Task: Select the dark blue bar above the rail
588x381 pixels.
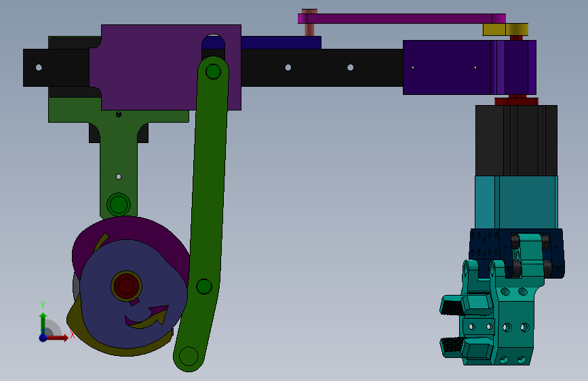Action: pyautogui.click(x=281, y=43)
